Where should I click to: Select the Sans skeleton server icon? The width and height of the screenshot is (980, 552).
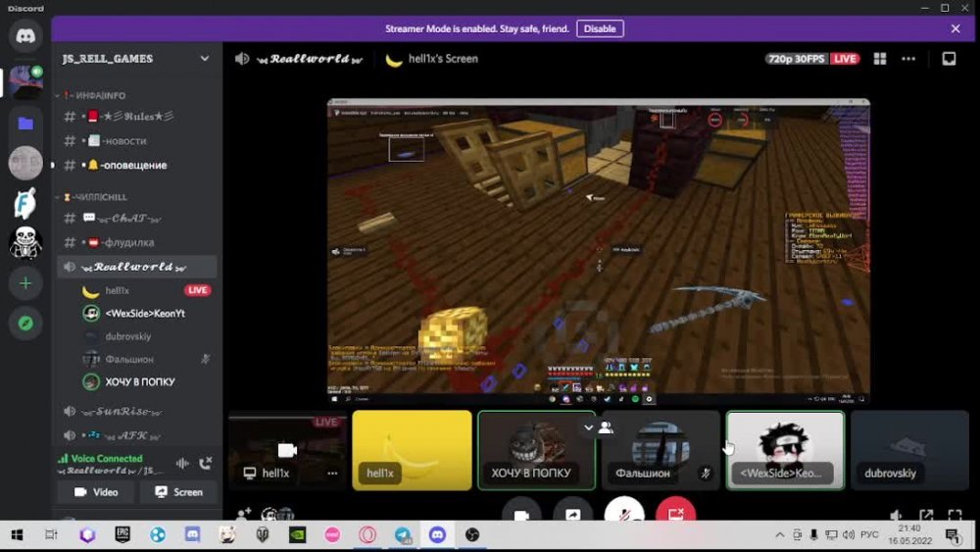tap(25, 242)
